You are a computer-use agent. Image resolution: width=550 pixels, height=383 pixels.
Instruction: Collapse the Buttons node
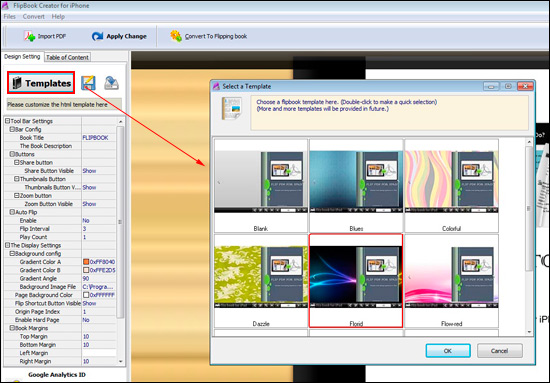(12, 154)
